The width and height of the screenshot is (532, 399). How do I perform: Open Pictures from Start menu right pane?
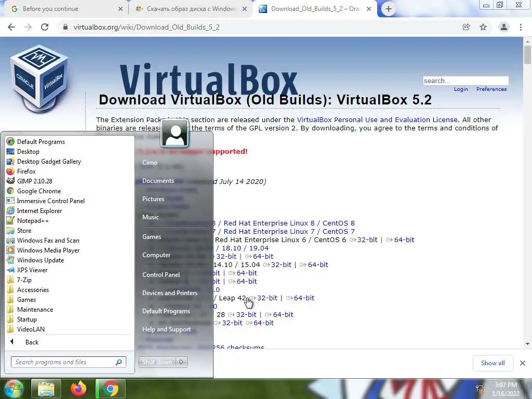coord(153,199)
